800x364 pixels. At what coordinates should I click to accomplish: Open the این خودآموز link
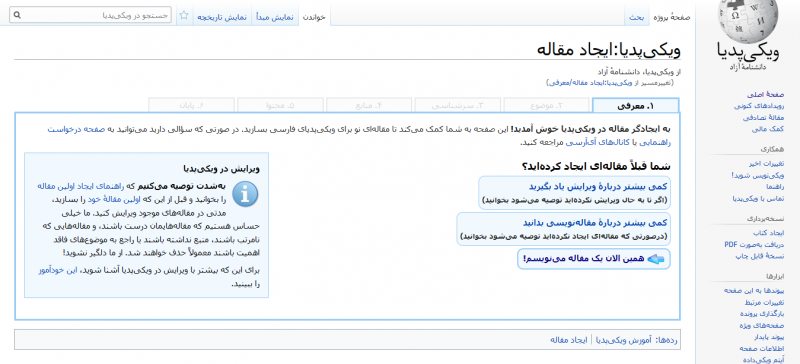[x=58, y=270]
